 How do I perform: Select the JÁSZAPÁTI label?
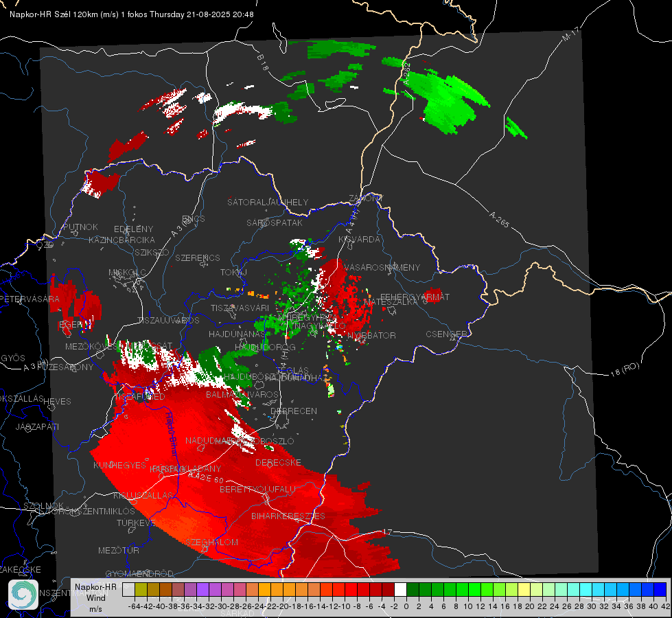[37, 426]
